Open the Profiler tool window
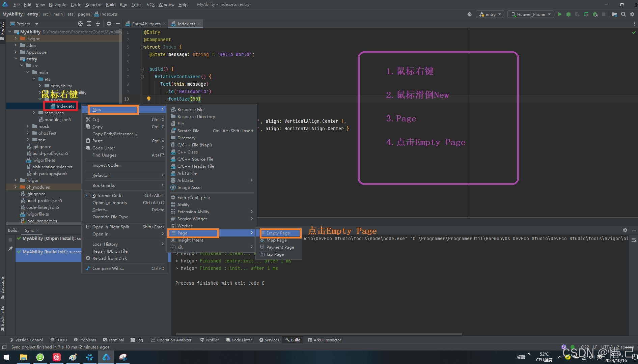The image size is (638, 364). tap(209, 340)
